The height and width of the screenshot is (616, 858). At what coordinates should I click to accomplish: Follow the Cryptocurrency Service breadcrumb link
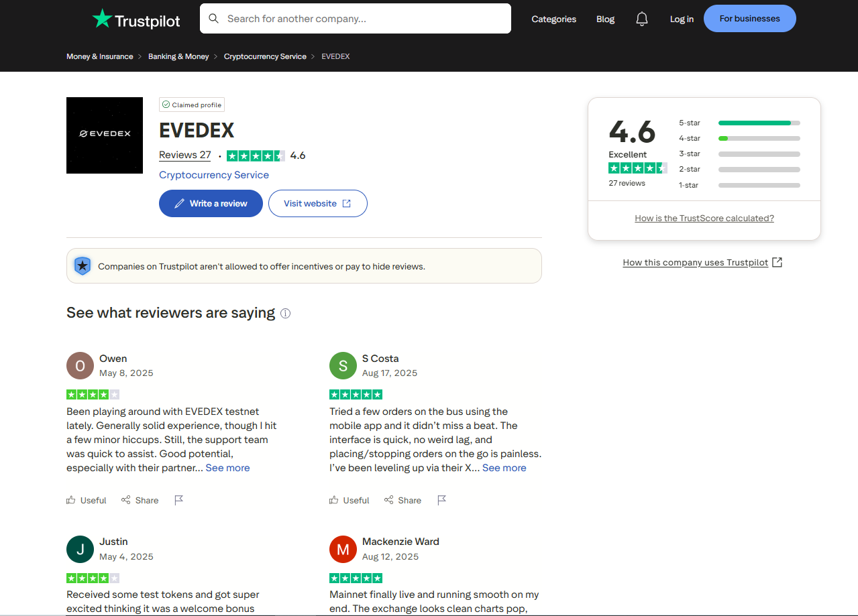point(265,56)
